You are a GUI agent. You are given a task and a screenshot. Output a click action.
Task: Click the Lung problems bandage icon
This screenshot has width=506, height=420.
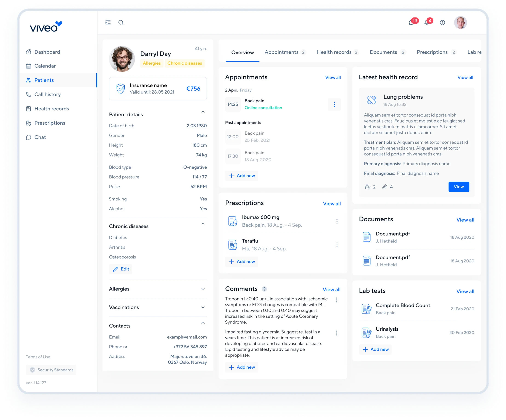(x=371, y=100)
